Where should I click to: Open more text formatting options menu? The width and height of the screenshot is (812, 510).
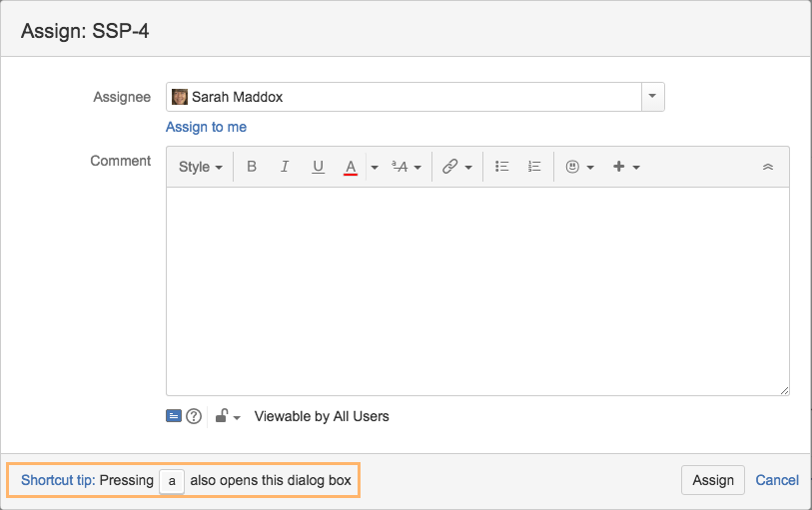tap(406, 167)
